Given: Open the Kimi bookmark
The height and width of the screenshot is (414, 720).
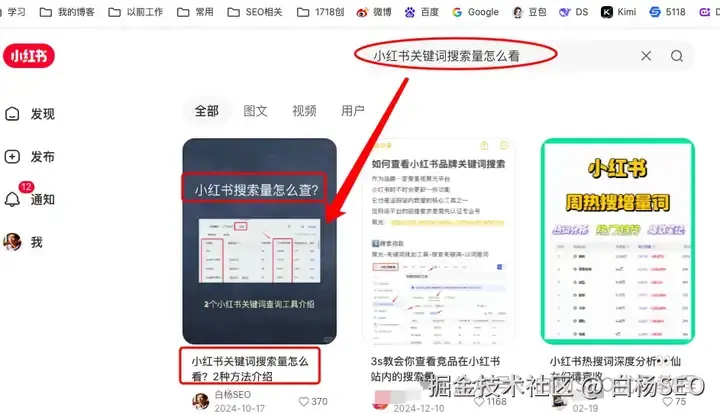Looking at the screenshot, I should (619, 12).
